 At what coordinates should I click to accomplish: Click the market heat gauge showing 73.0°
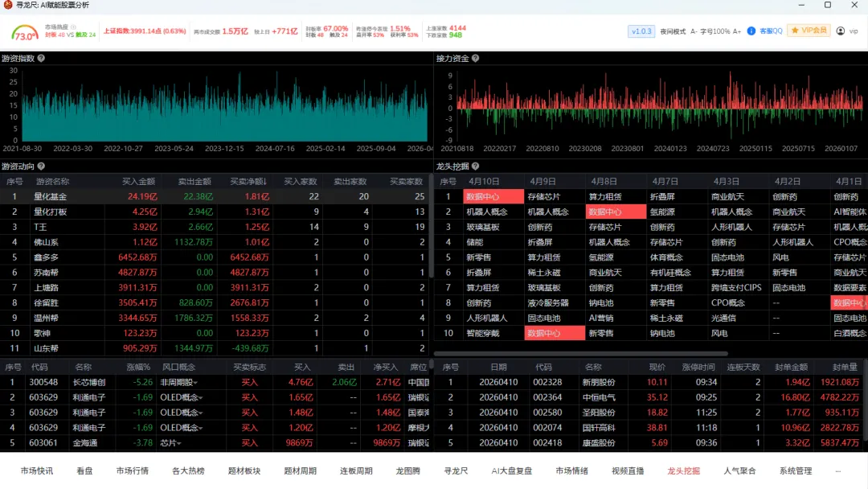24,33
